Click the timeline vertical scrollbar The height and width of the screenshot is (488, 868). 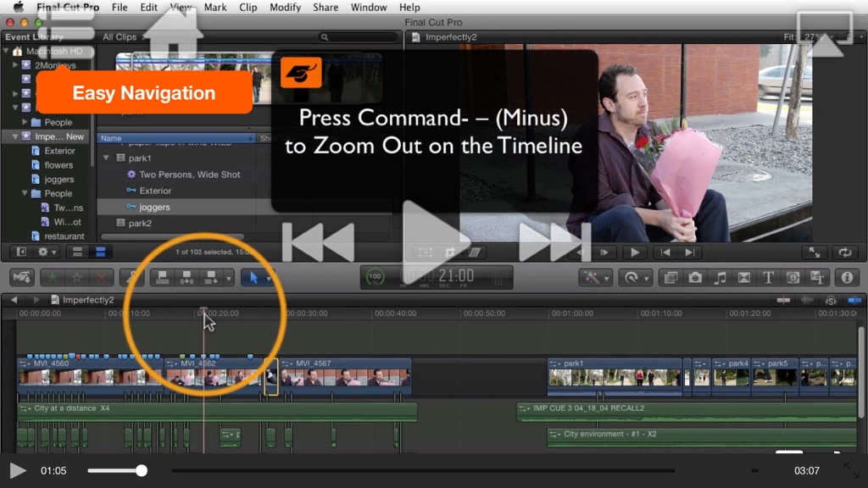tap(861, 372)
